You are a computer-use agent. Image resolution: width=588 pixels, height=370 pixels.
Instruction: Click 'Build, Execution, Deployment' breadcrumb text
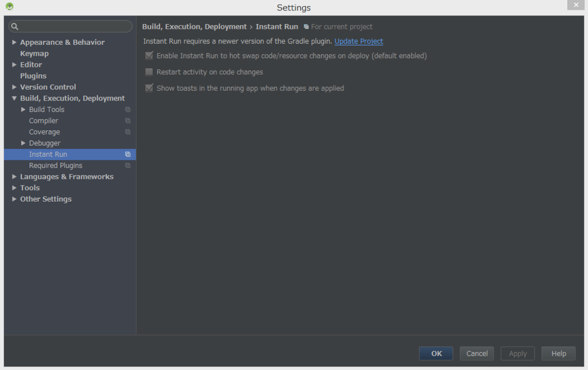194,26
